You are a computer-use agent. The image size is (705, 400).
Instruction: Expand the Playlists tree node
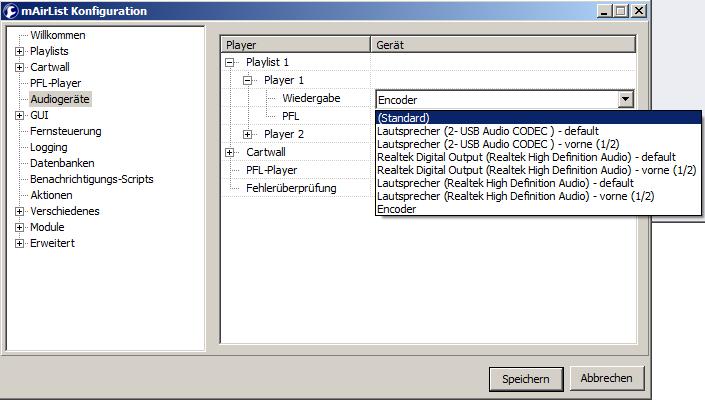coord(19,51)
